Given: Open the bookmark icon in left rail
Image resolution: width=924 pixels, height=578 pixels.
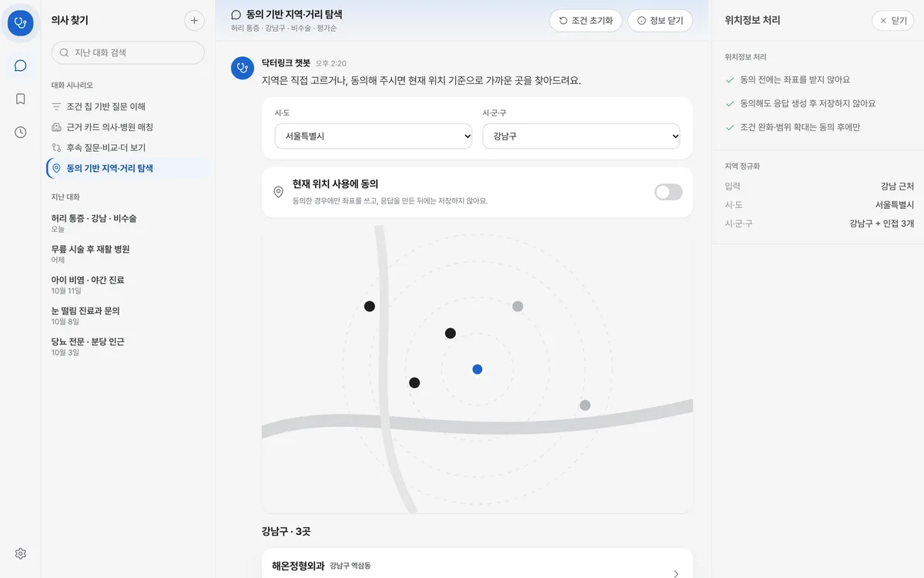Looking at the screenshot, I should point(20,99).
